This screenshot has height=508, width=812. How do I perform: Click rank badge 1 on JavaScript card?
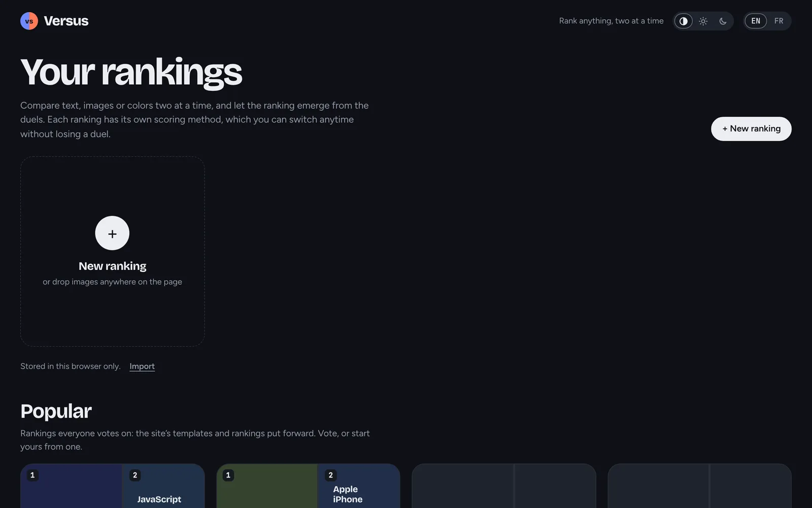click(x=32, y=475)
